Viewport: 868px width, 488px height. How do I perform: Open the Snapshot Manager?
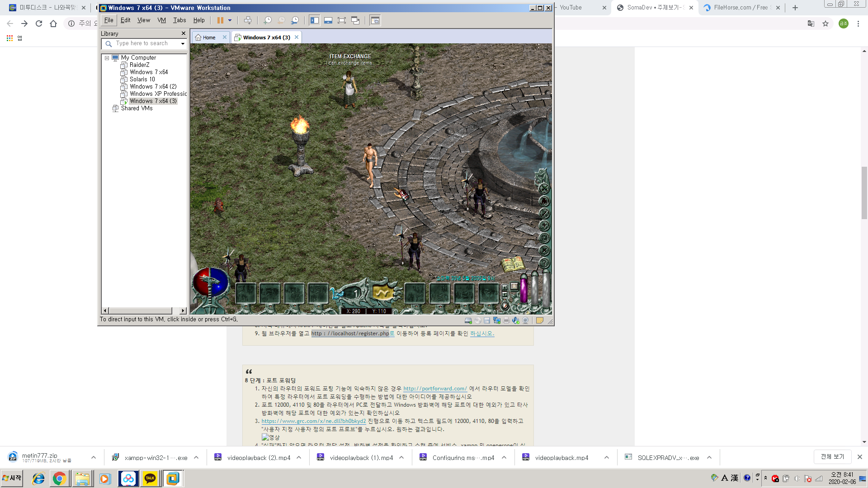pyautogui.click(x=295, y=20)
